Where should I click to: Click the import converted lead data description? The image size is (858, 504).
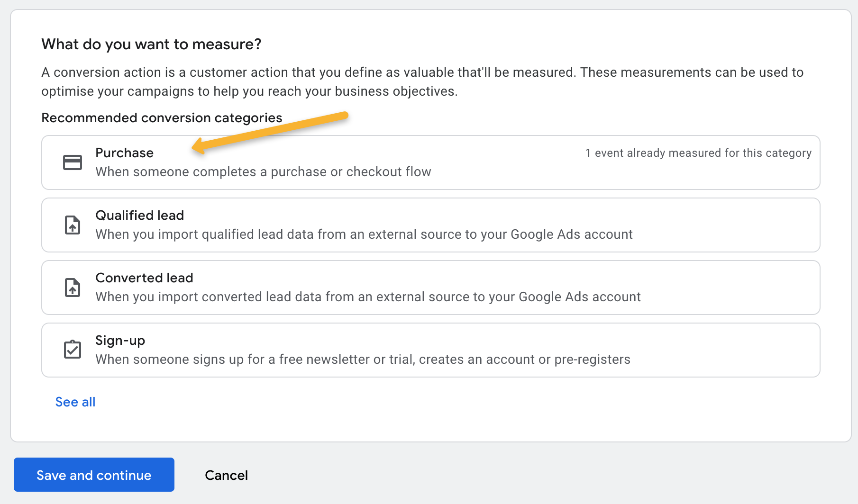(x=368, y=297)
